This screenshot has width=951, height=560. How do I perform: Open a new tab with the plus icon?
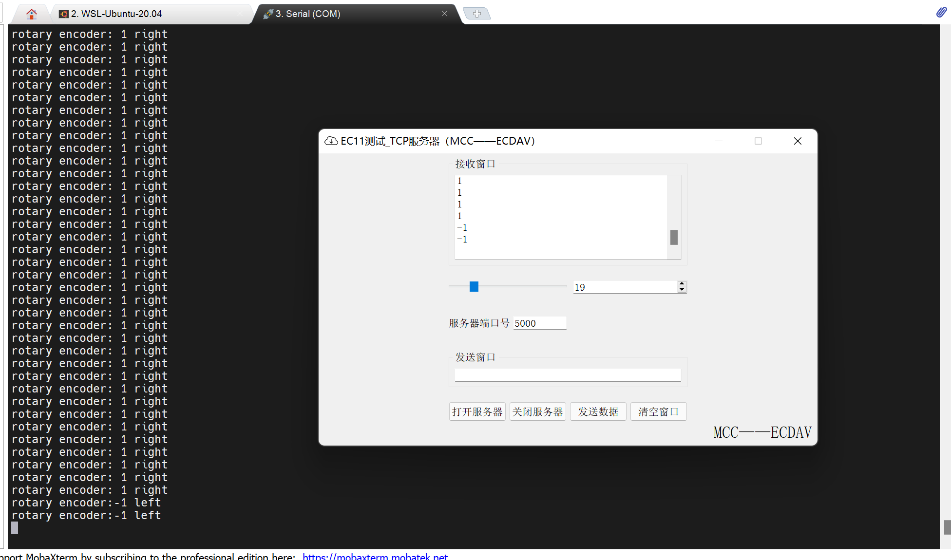tap(476, 13)
